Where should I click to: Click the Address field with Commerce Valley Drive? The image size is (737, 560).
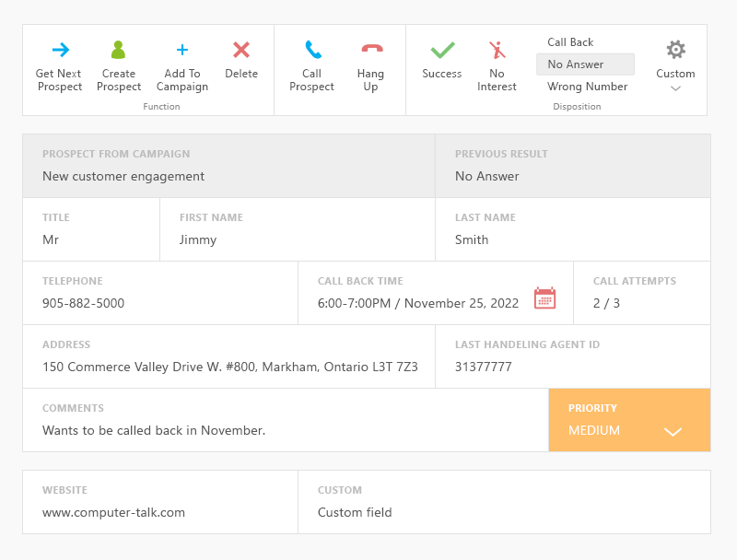tap(228, 356)
